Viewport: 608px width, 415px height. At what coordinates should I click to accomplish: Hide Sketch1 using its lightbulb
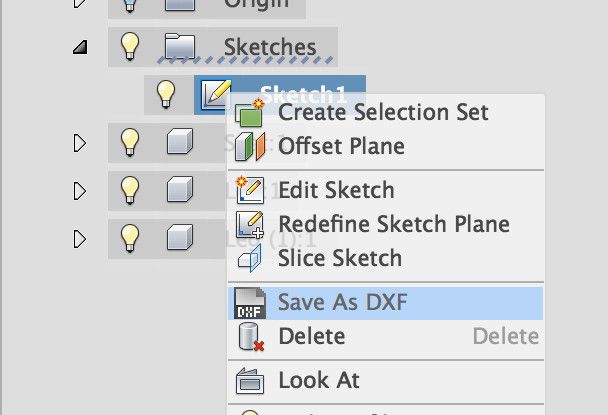[x=166, y=94]
